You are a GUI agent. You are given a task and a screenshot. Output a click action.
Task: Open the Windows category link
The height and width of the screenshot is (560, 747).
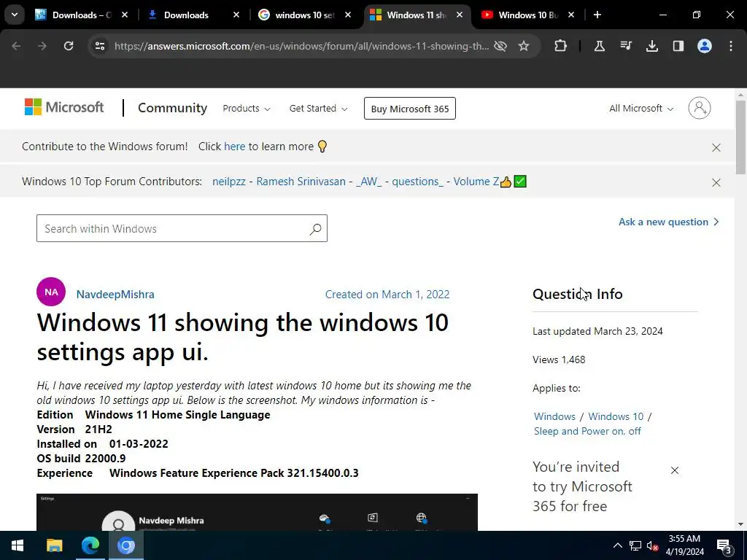coord(554,416)
